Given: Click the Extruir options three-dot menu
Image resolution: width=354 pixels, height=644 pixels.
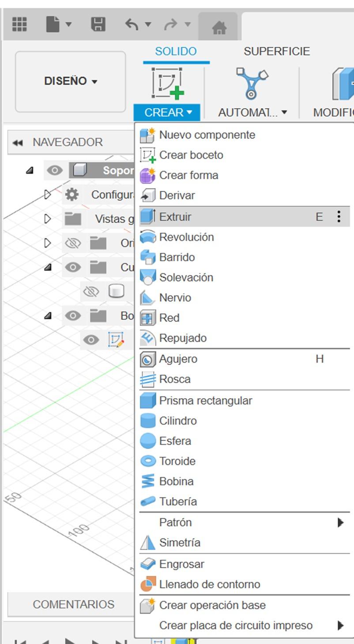Looking at the screenshot, I should [x=340, y=216].
